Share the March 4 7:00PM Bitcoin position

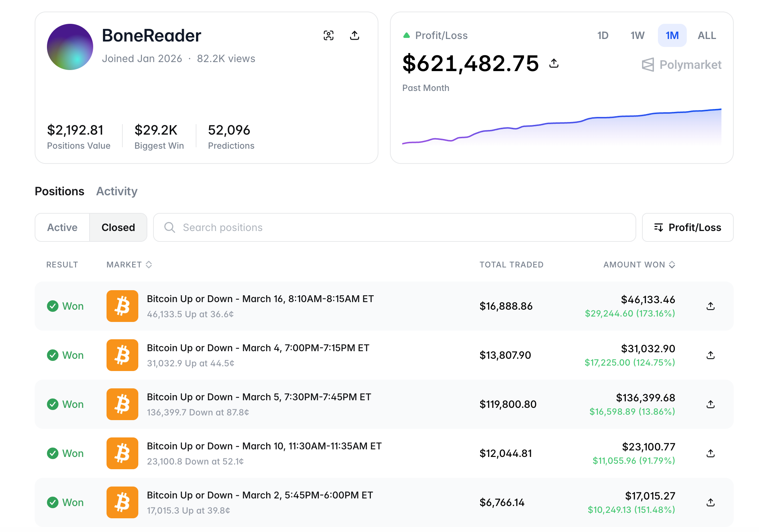(710, 355)
